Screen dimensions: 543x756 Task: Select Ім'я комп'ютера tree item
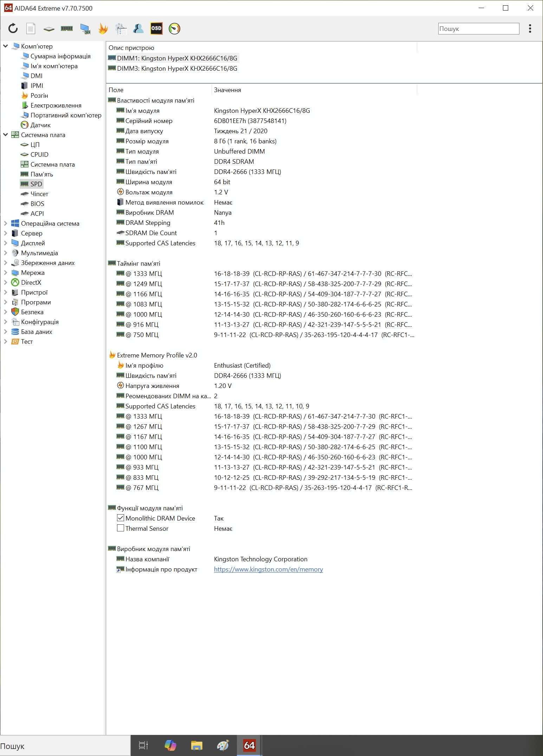(54, 66)
